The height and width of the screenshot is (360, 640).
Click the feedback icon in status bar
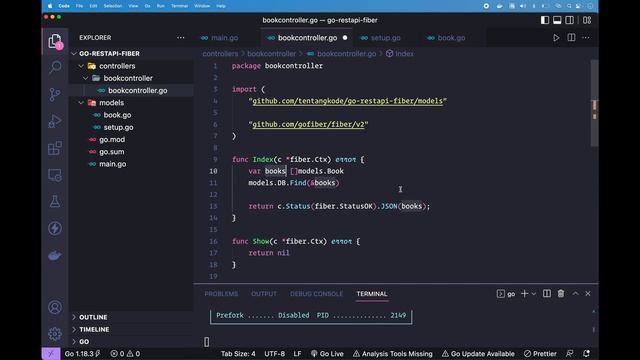tap(570, 353)
